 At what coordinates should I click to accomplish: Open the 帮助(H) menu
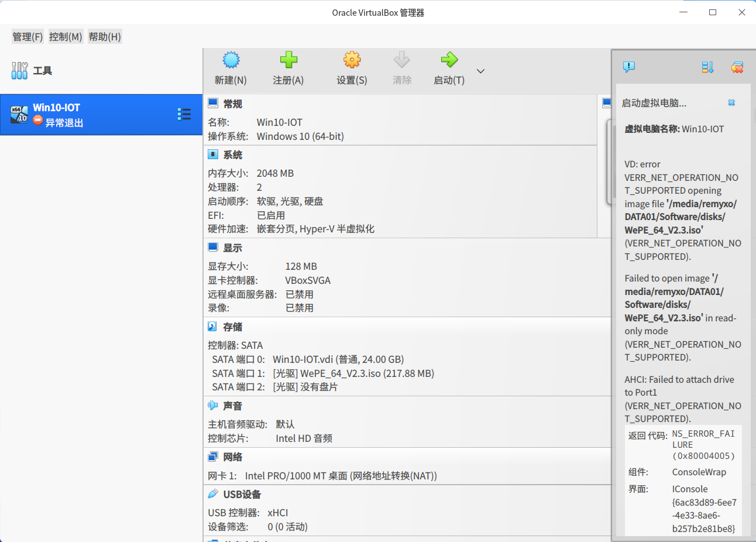point(105,37)
